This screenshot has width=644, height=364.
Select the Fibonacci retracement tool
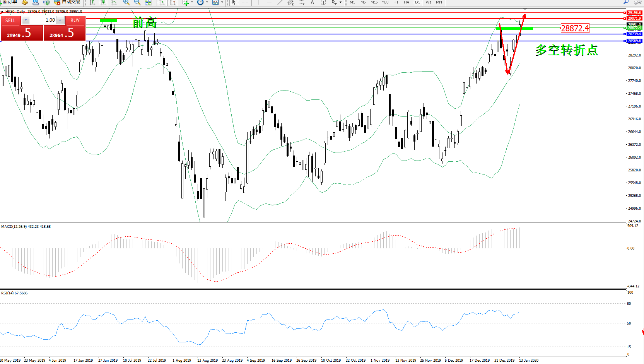[x=302, y=2]
